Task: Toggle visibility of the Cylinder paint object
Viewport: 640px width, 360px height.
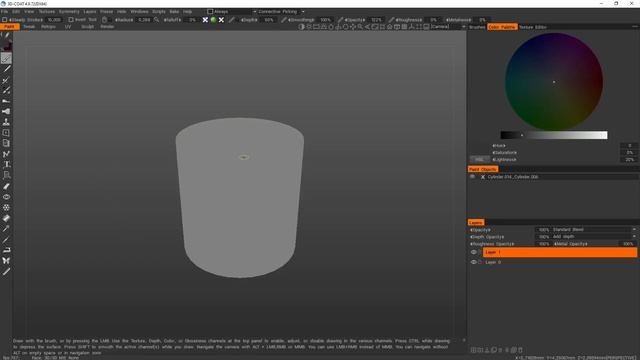Action: pyautogui.click(x=473, y=177)
